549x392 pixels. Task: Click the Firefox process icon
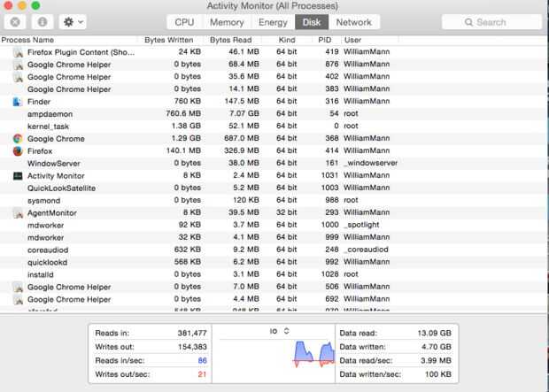coord(18,151)
